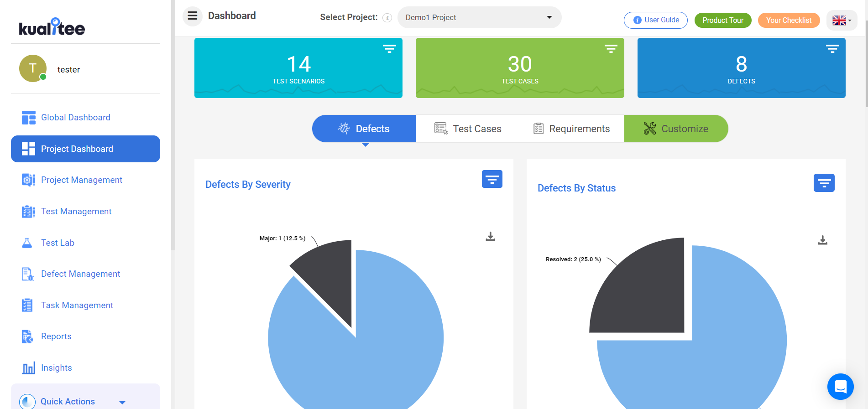This screenshot has height=409, width=868.
Task: Open the language flag dropdown
Action: (842, 21)
